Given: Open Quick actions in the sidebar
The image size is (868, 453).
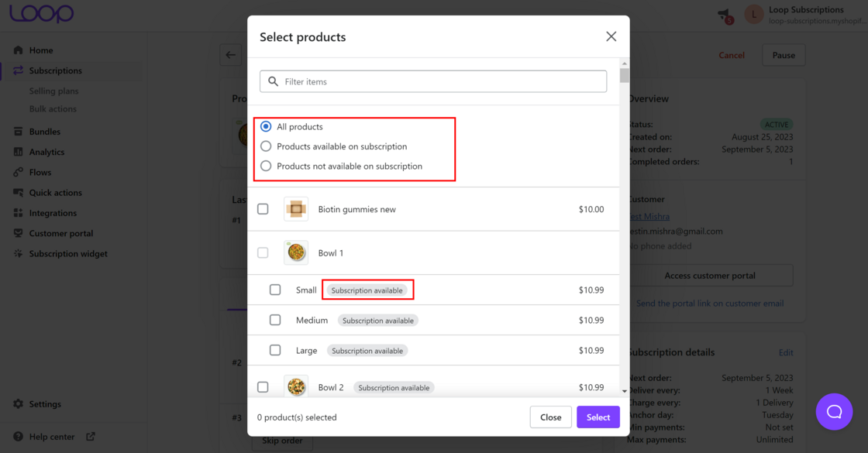Looking at the screenshot, I should (55, 193).
